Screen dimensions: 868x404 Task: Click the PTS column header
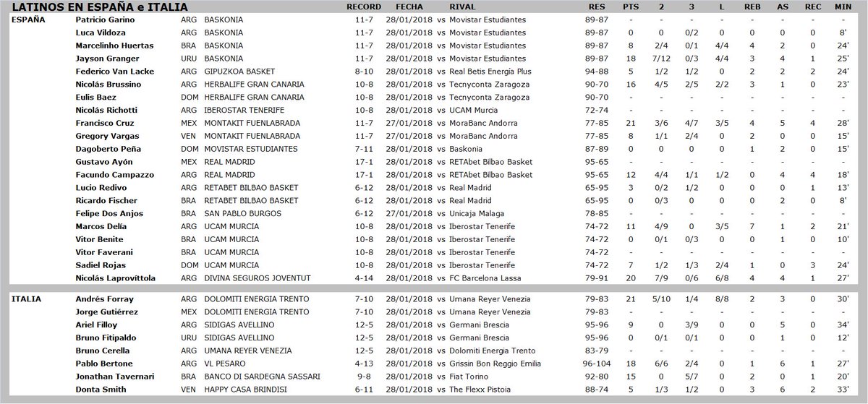[x=630, y=7]
